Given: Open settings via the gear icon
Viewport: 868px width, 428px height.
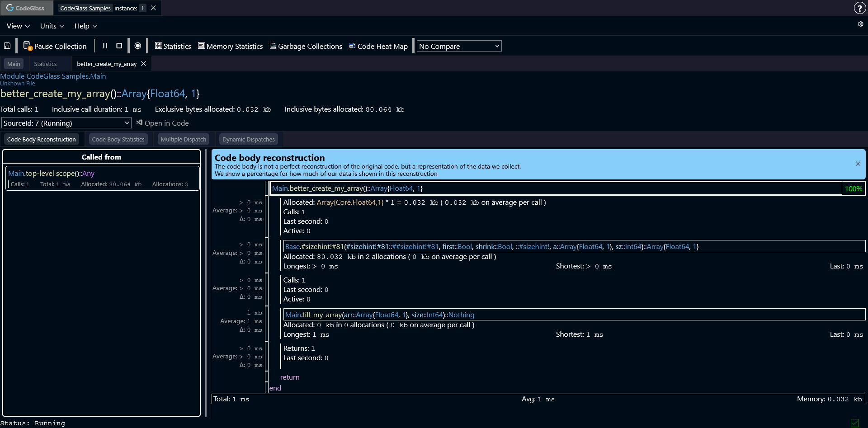Looking at the screenshot, I should point(860,24).
